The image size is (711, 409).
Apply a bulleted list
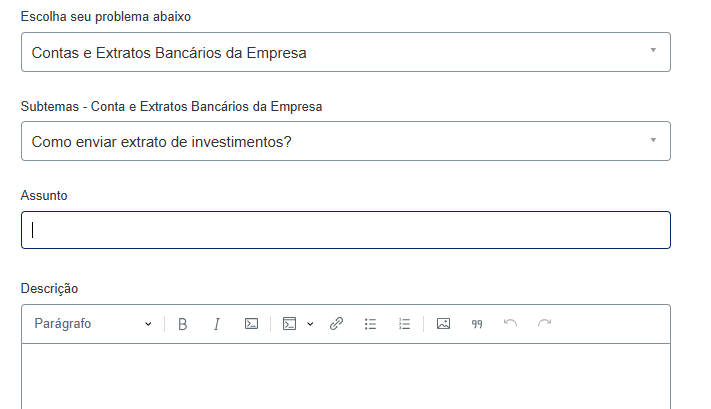[370, 324]
